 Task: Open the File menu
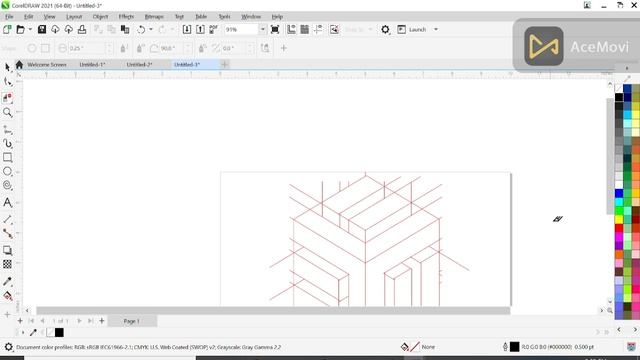tap(9, 17)
